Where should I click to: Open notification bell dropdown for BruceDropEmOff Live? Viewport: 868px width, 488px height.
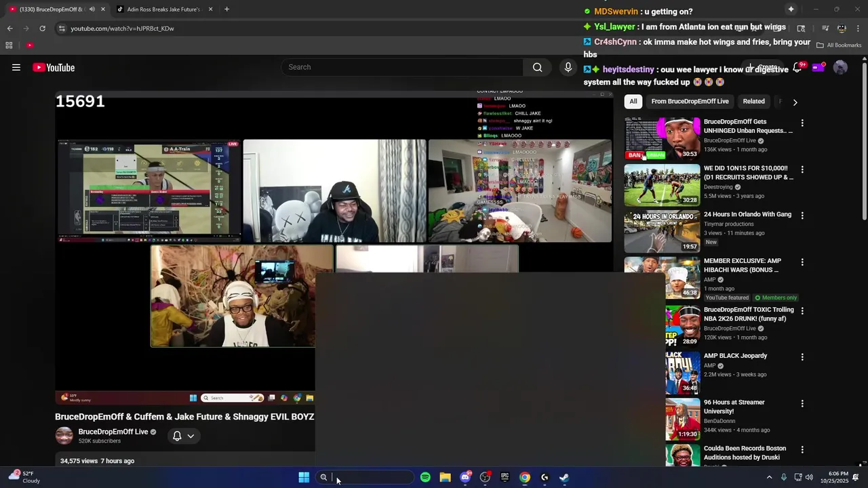pos(183,436)
